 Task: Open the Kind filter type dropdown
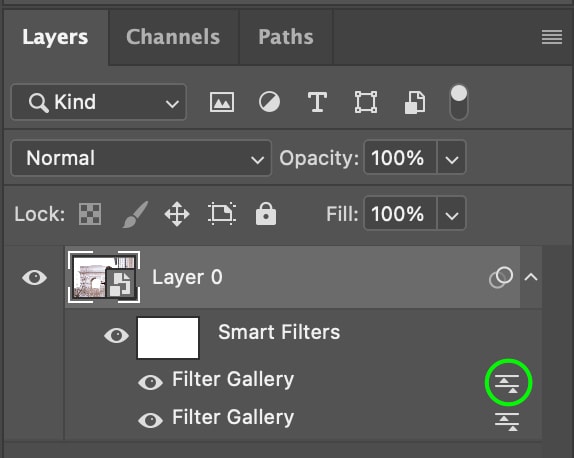pyautogui.click(x=99, y=102)
